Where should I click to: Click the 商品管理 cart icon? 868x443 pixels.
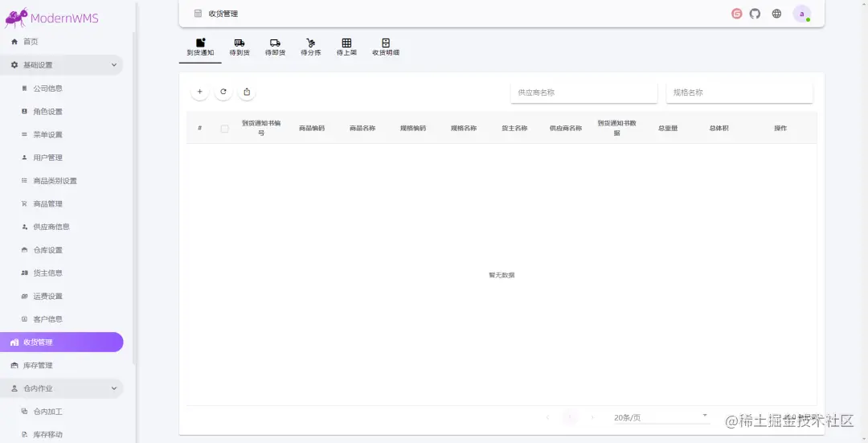coord(24,203)
